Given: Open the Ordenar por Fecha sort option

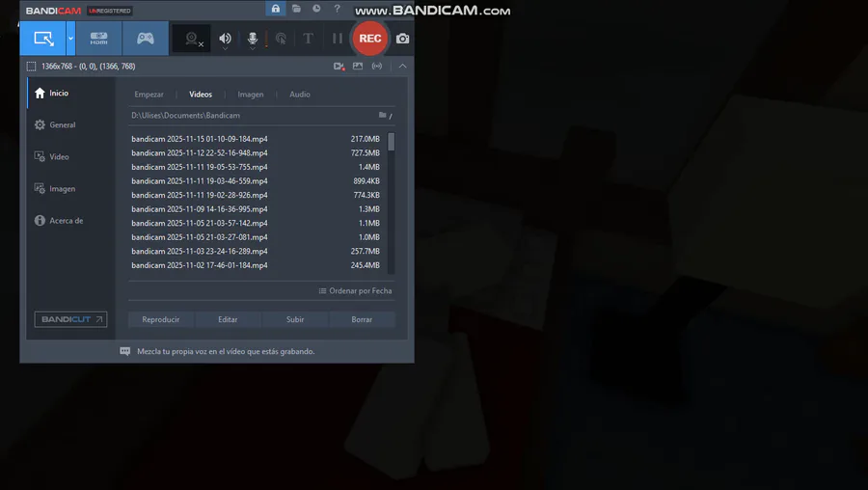Looking at the screenshot, I should pos(355,290).
